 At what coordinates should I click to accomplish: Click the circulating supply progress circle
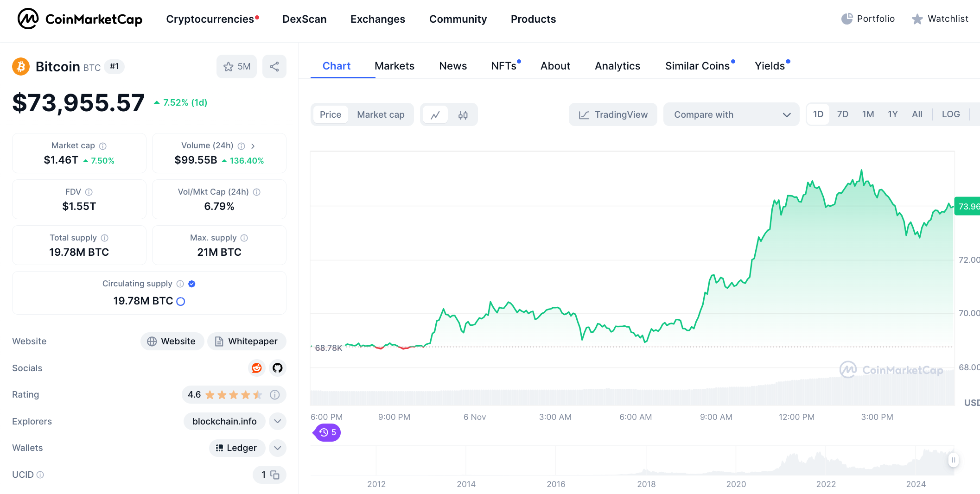click(x=181, y=301)
